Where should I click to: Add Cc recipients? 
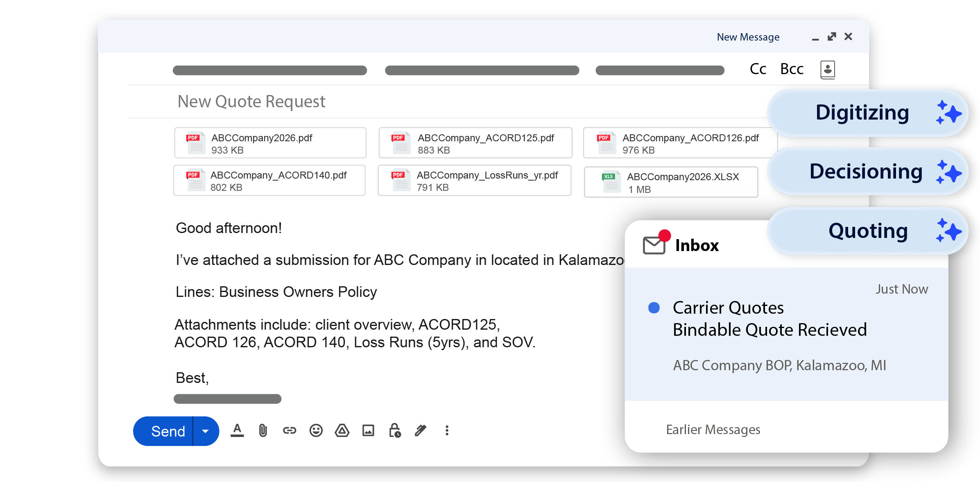(758, 69)
